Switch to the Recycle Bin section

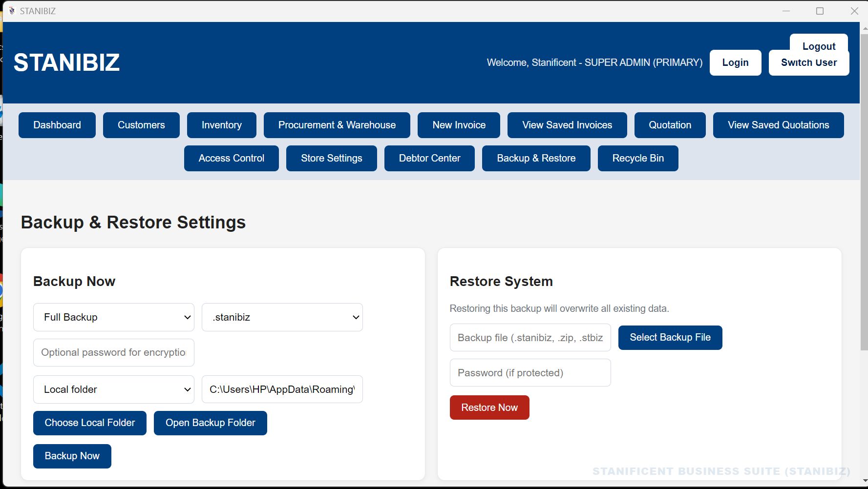point(637,158)
